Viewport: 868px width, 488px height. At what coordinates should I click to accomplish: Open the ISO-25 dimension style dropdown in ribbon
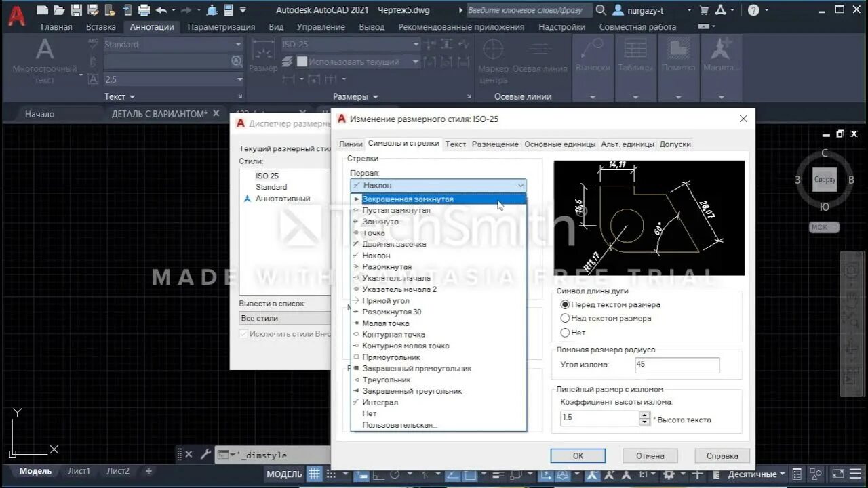pos(416,44)
